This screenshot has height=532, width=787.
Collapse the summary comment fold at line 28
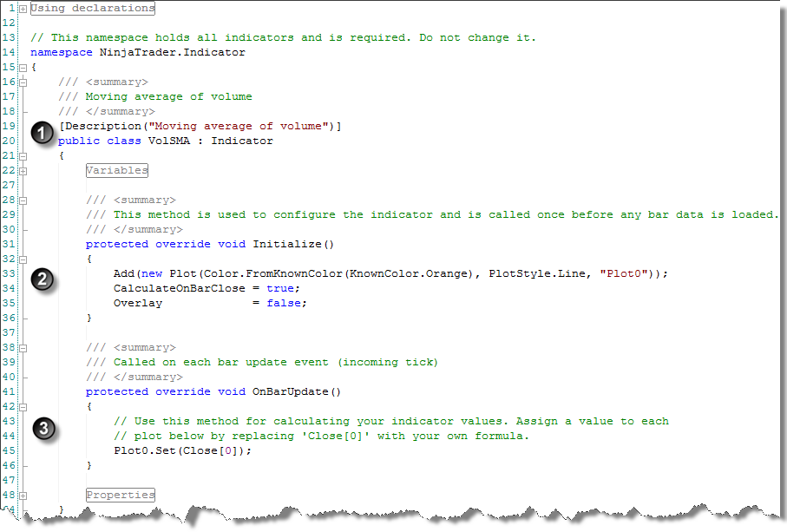pyautogui.click(x=23, y=200)
